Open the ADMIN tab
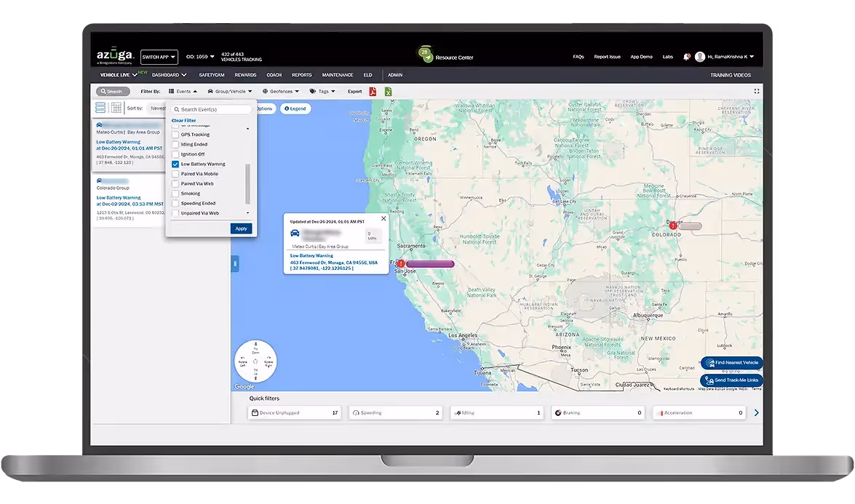The image size is (855, 504). pos(395,75)
